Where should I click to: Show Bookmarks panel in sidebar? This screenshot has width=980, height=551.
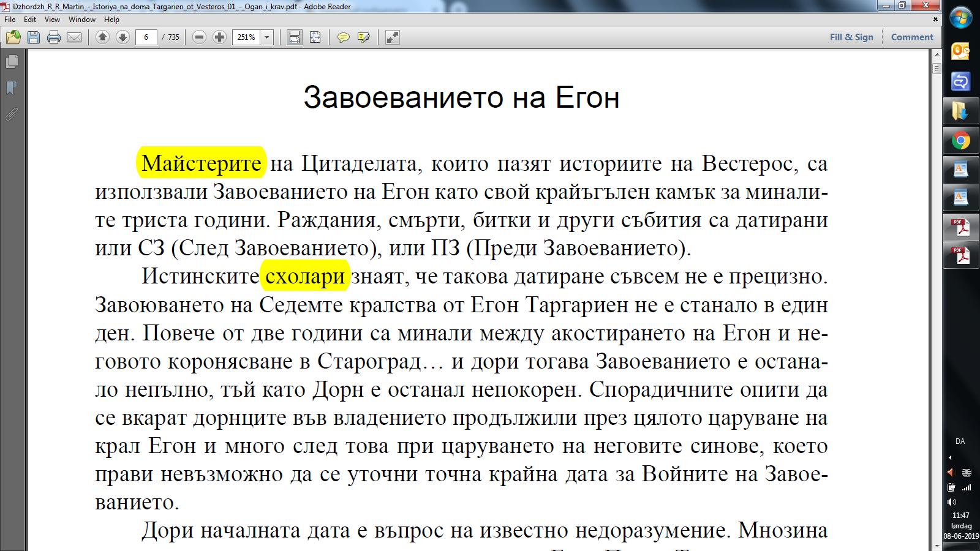click(x=12, y=88)
